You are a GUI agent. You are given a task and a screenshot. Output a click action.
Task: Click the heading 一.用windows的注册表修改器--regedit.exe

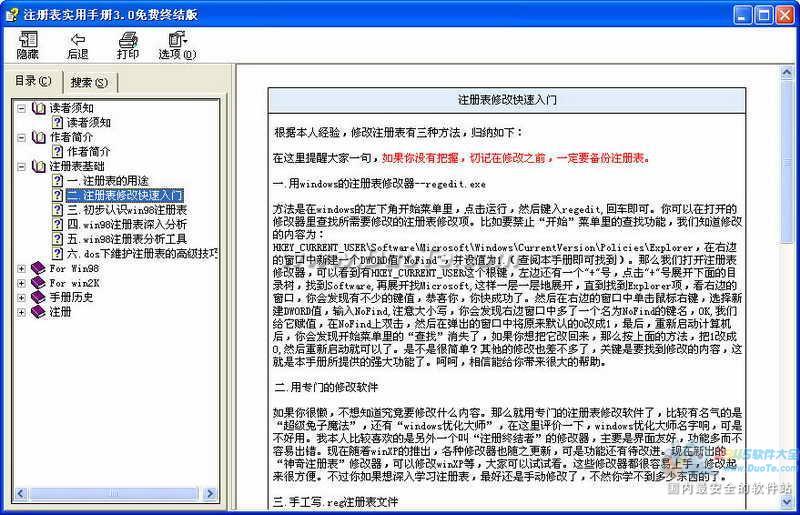point(379,184)
